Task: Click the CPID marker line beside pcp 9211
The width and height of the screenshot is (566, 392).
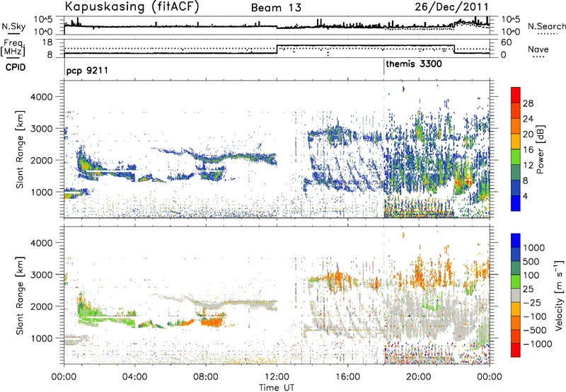Action: tap(64, 67)
